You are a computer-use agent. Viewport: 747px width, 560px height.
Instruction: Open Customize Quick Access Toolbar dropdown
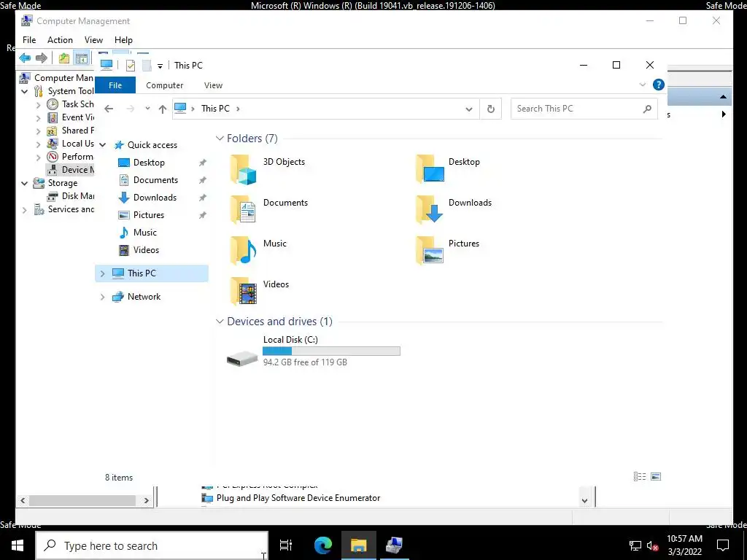point(160,66)
